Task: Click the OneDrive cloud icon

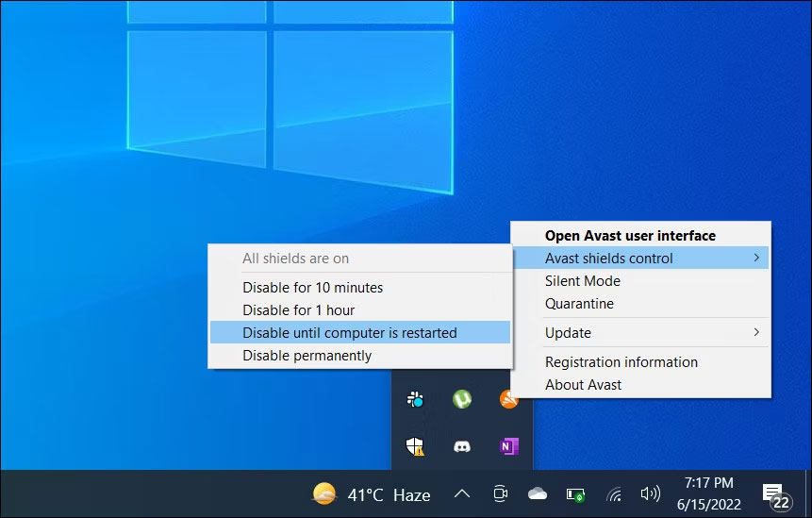Action: 538,494
